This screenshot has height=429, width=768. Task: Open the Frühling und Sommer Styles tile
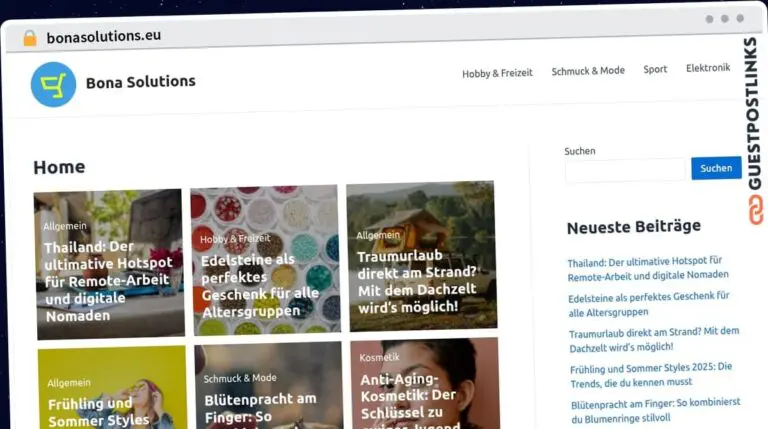(x=112, y=388)
